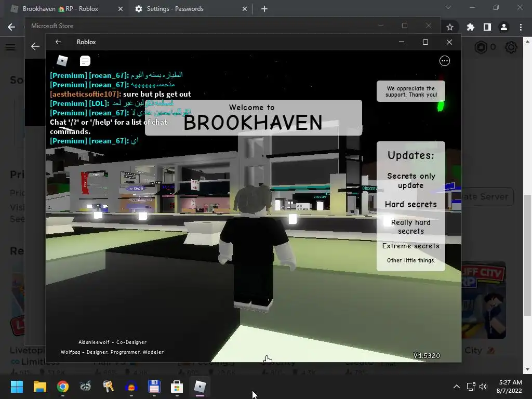532x399 pixels.
Task: Toggle the in-game chat window icon
Action: click(x=85, y=61)
